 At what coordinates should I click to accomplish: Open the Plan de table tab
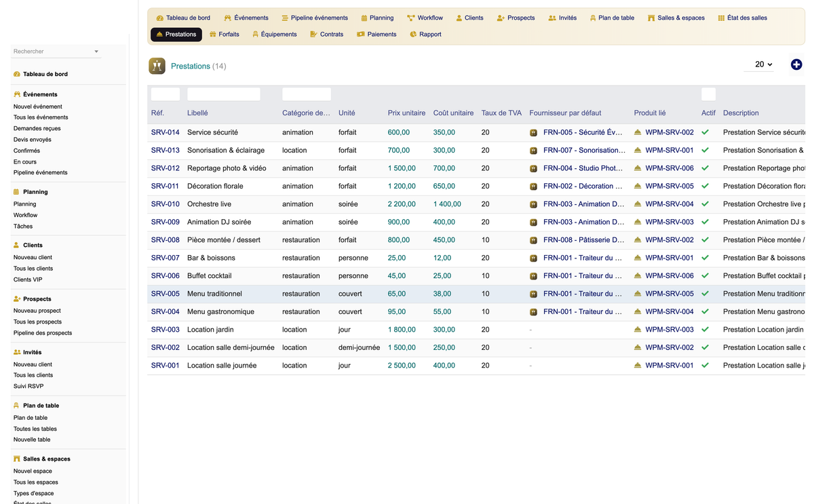click(612, 18)
